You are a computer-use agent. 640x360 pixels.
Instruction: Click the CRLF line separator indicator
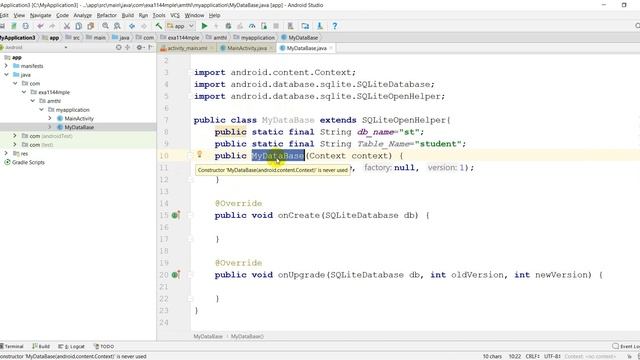[x=533, y=356]
